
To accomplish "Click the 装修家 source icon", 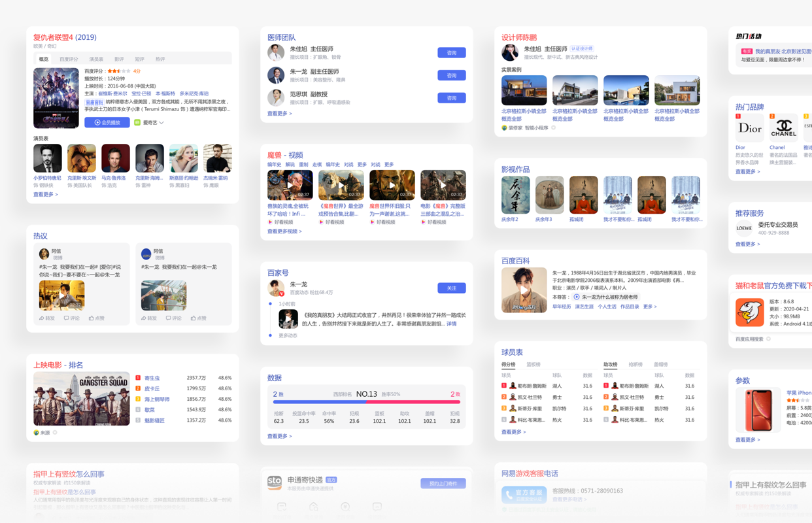I will click(504, 128).
